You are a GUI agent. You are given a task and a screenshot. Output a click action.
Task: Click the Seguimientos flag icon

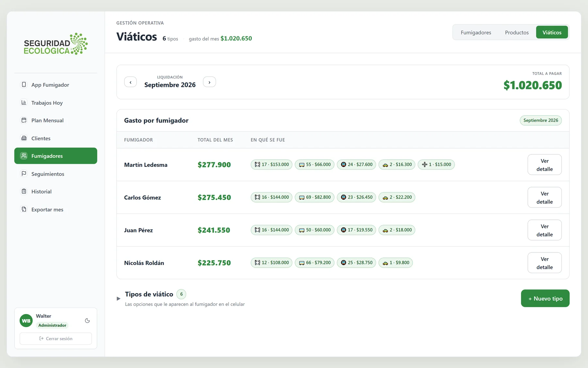[x=24, y=174]
